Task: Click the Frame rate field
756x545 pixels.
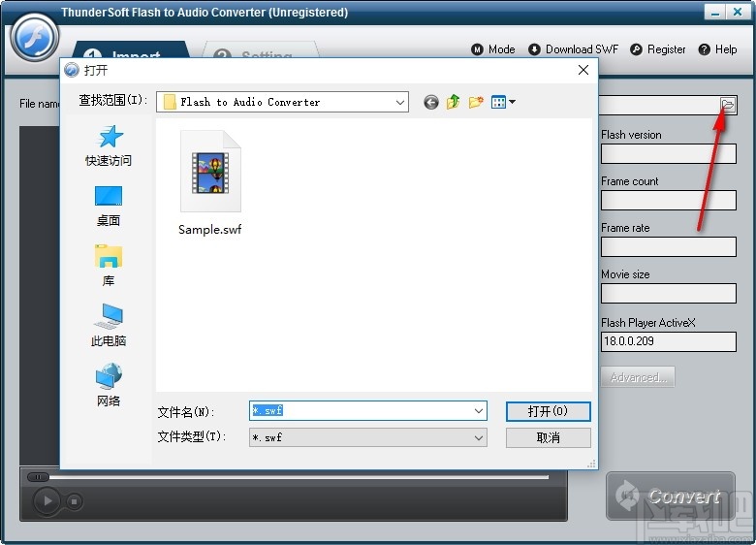Action: (x=668, y=247)
